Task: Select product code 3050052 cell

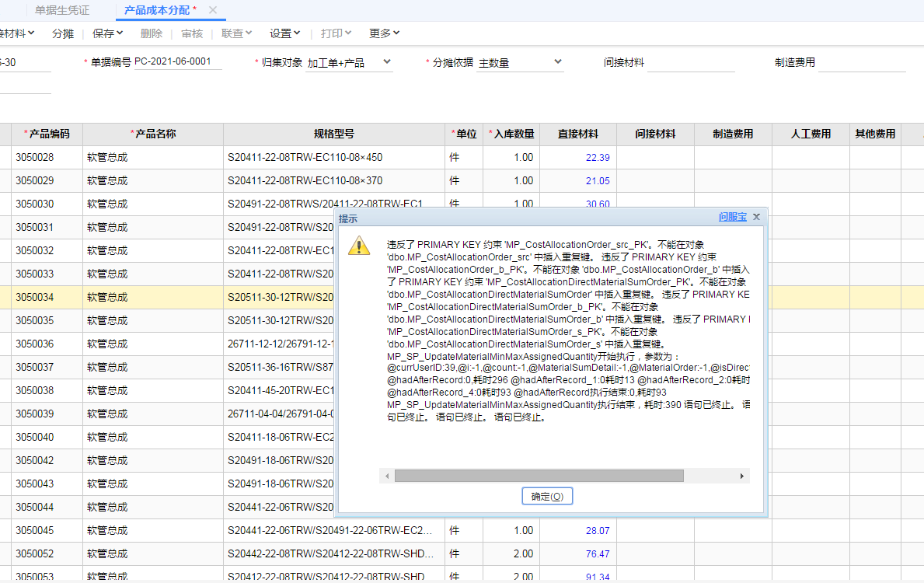Action: tap(47, 554)
